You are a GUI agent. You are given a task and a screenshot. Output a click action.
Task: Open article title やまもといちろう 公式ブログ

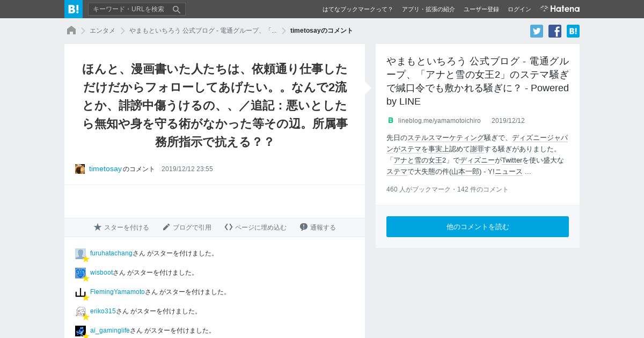478,81
